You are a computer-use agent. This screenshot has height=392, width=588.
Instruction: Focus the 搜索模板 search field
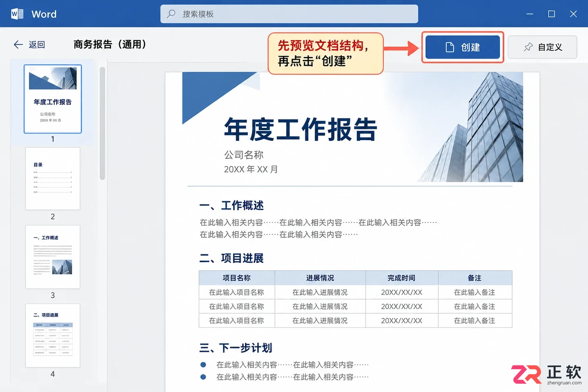click(x=289, y=14)
